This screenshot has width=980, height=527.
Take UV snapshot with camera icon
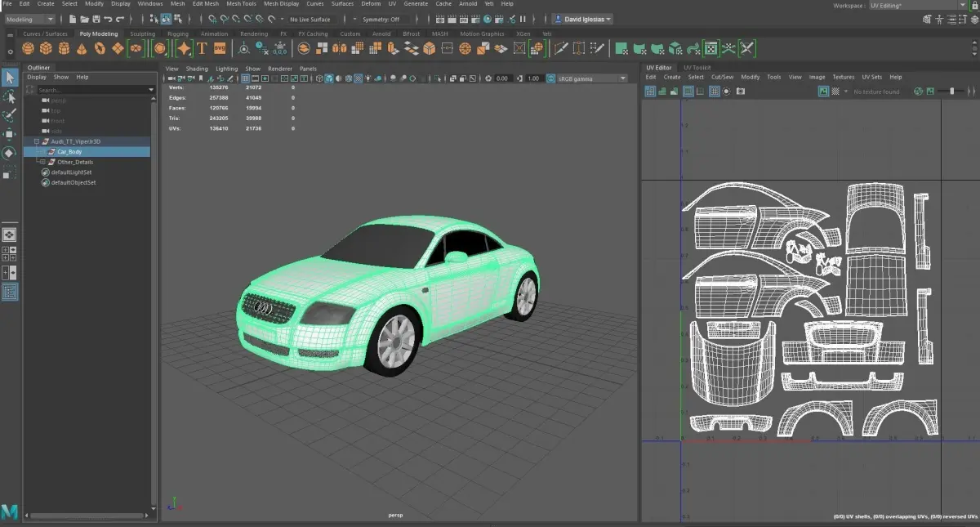[740, 92]
